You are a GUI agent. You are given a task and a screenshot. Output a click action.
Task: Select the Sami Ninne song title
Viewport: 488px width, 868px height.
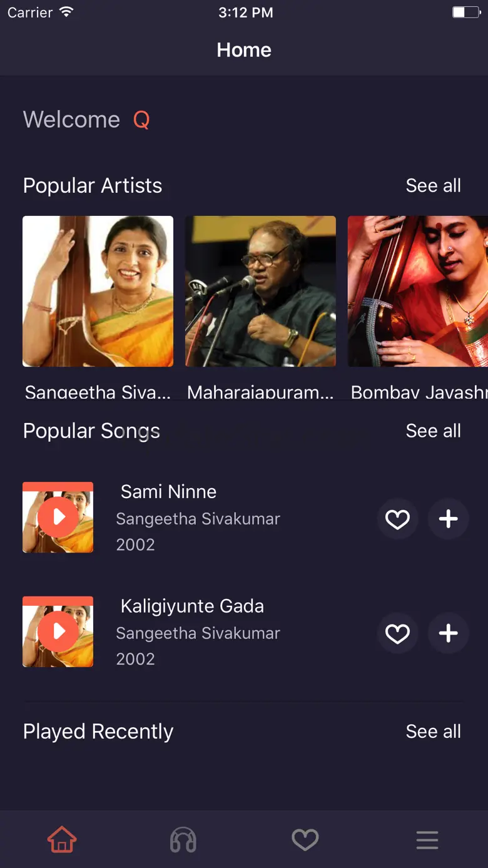168,492
